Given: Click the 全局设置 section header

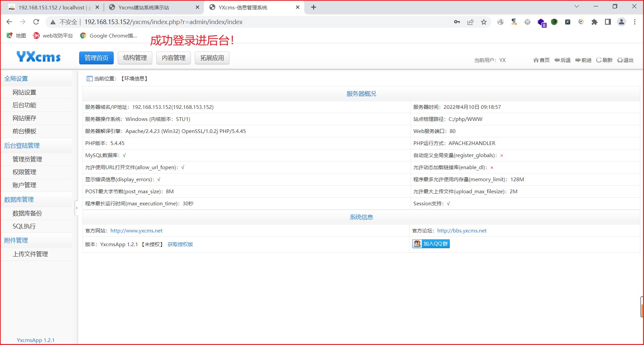Looking at the screenshot, I should click(16, 79).
